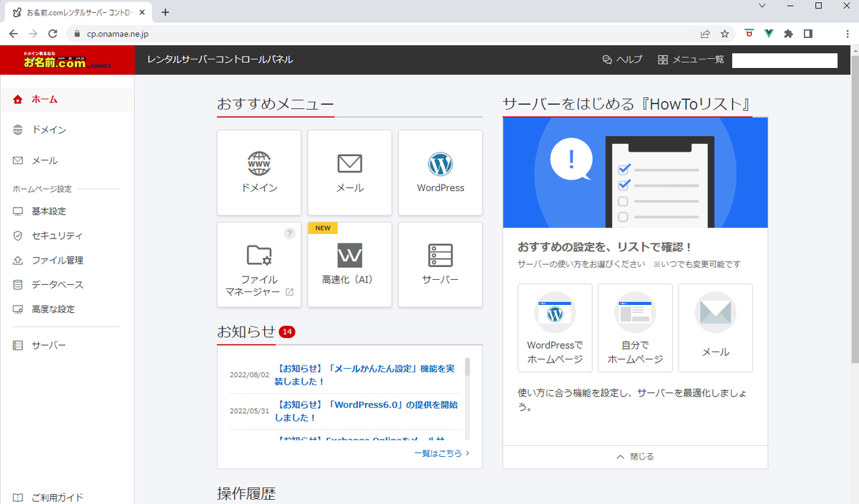Click the red-green extension icon

[749, 34]
